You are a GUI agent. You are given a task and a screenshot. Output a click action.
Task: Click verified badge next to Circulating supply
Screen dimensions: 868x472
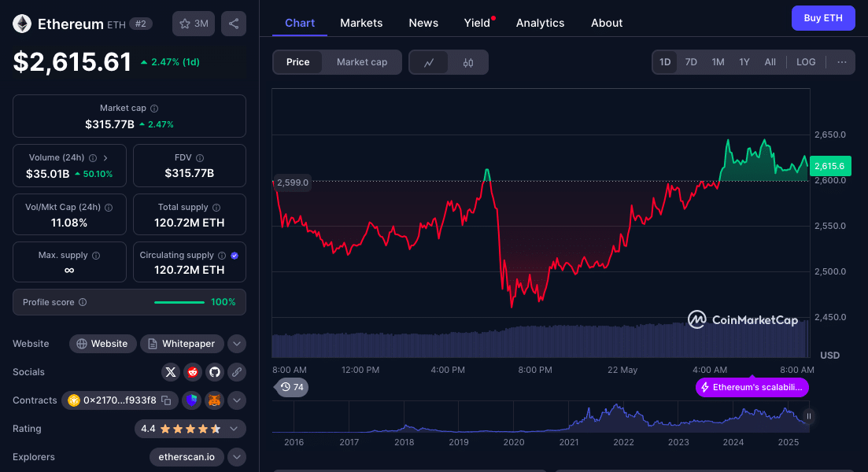coord(235,256)
